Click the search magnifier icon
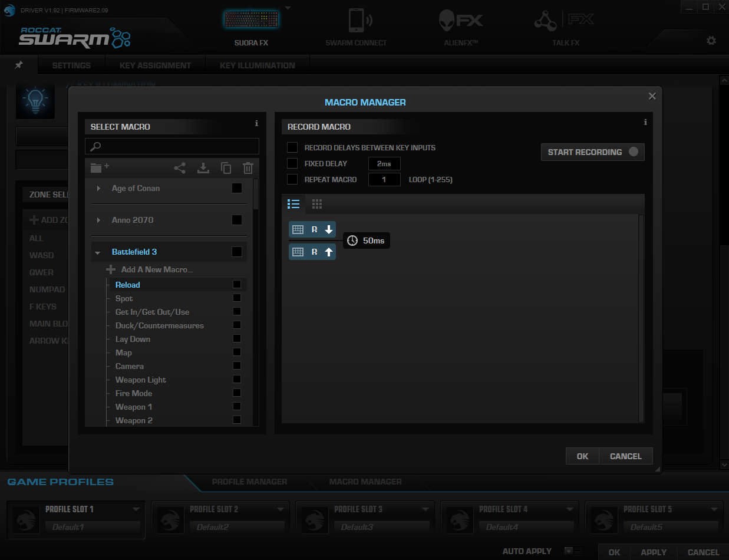This screenshot has width=729, height=560. pyautogui.click(x=96, y=146)
